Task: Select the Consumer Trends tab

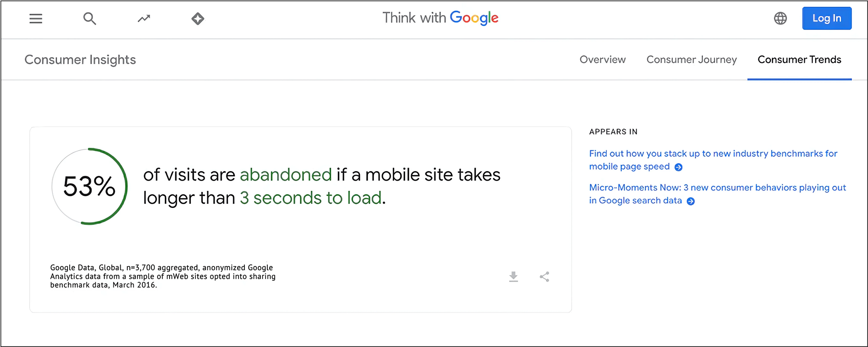Action: pos(799,59)
